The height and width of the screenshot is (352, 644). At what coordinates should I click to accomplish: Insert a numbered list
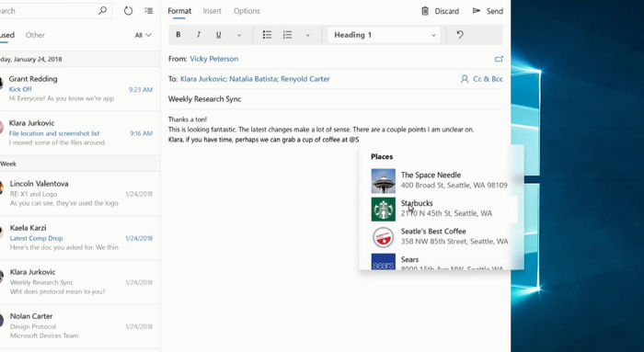click(287, 35)
